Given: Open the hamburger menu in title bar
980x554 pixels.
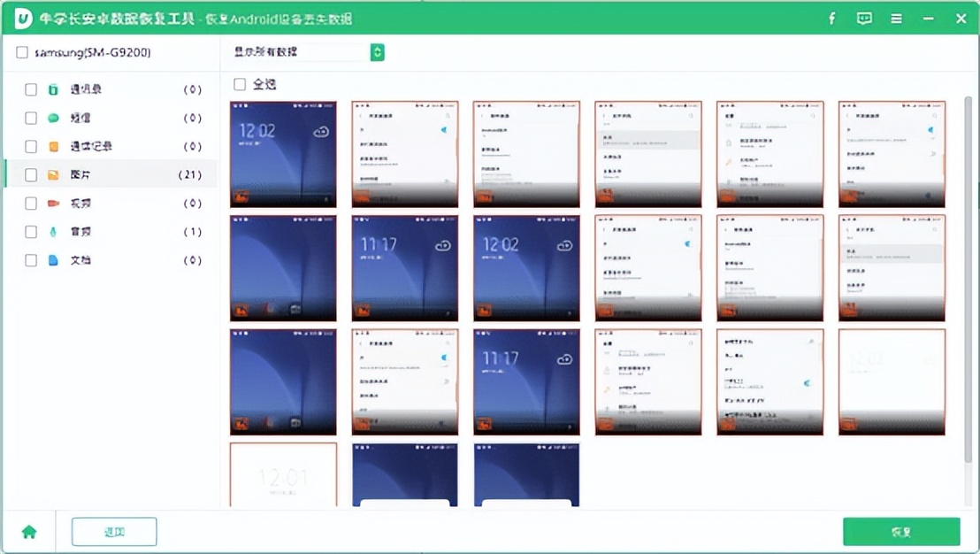Looking at the screenshot, I should (896, 19).
